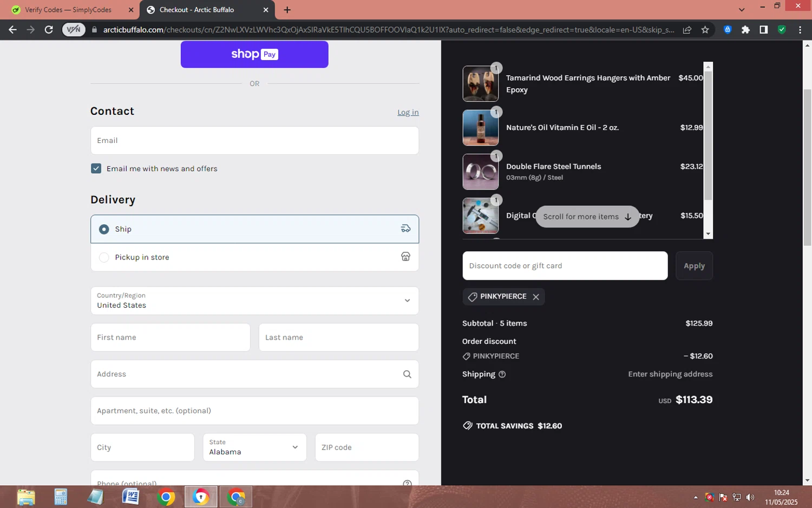This screenshot has height=508, width=812.
Task: Pay with Shop Pay button
Action: [x=254, y=54]
